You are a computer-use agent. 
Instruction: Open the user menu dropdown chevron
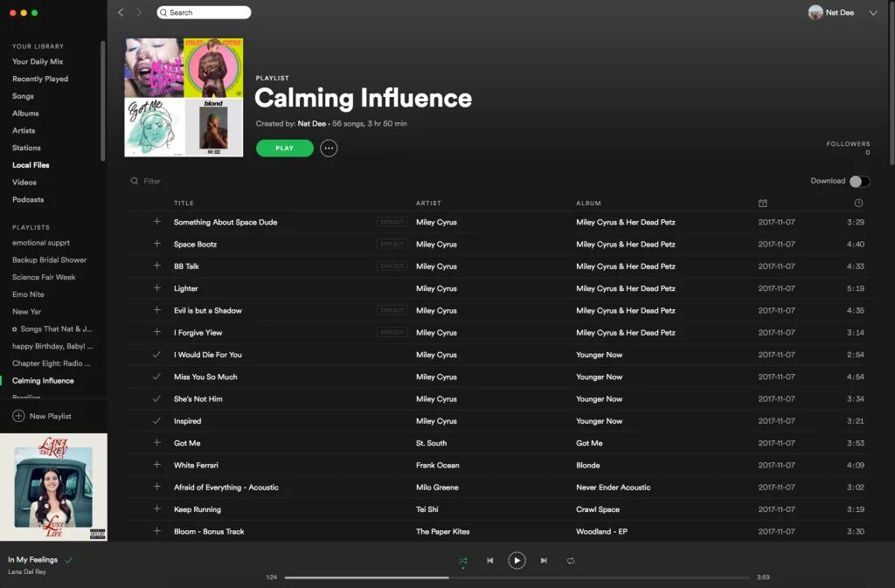coord(873,12)
